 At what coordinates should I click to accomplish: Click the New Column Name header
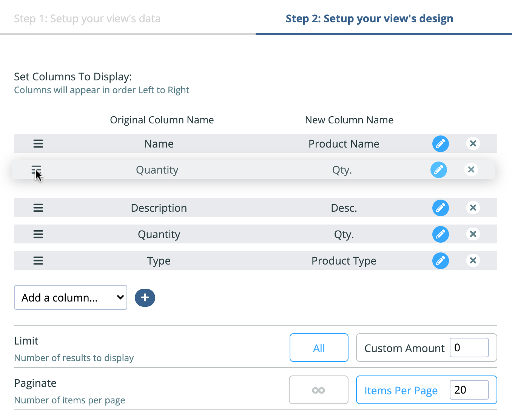[x=349, y=120]
